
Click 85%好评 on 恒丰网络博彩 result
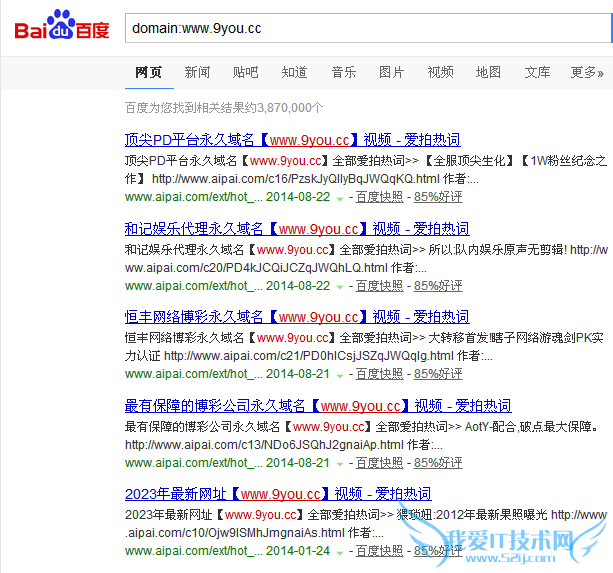438,374
